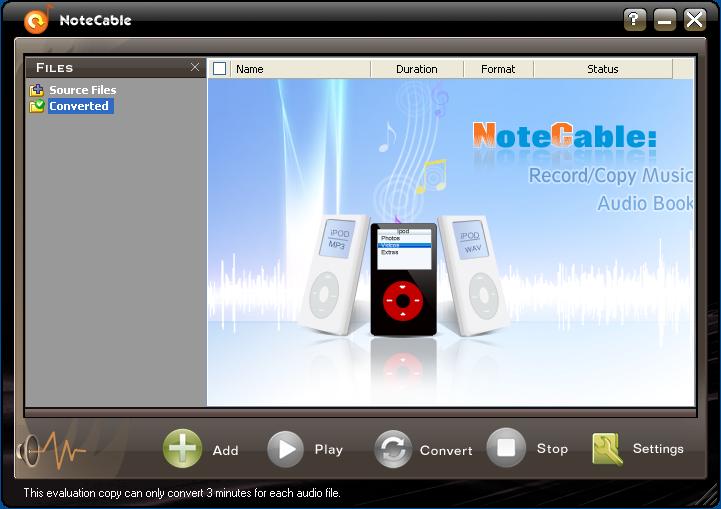Click the round Play button icon
The image size is (721, 509).
pyautogui.click(x=286, y=449)
